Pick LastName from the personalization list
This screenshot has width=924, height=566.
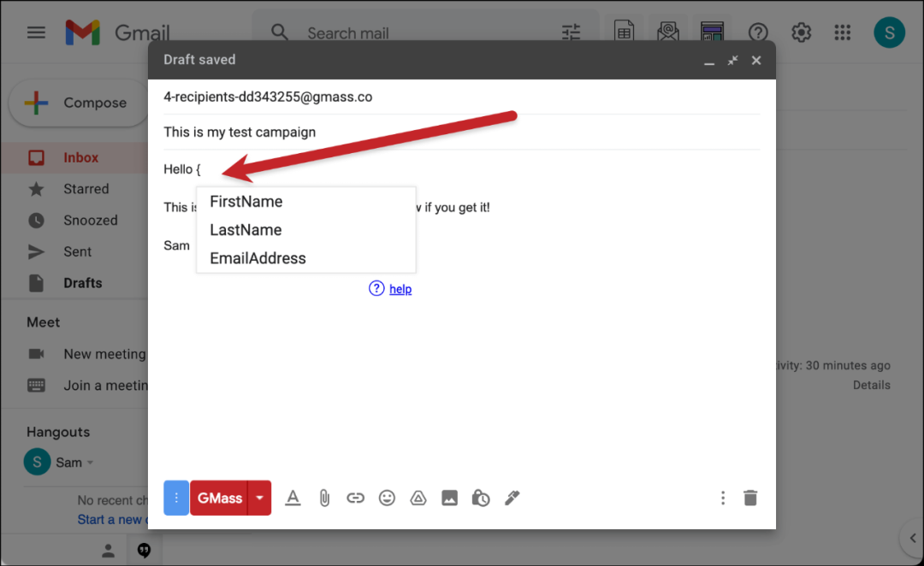coord(246,230)
